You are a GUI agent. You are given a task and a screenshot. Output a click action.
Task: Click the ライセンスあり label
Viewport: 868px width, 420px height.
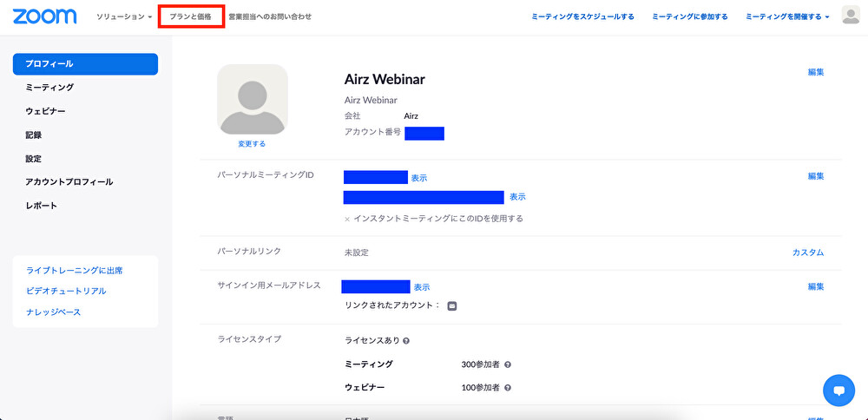[x=372, y=341]
